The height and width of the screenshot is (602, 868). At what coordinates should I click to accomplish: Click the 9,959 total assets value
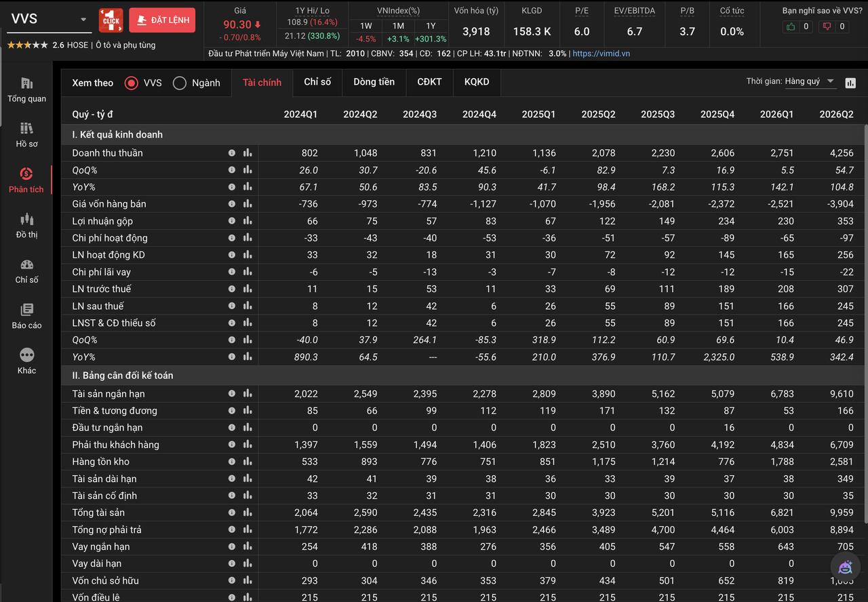click(841, 513)
